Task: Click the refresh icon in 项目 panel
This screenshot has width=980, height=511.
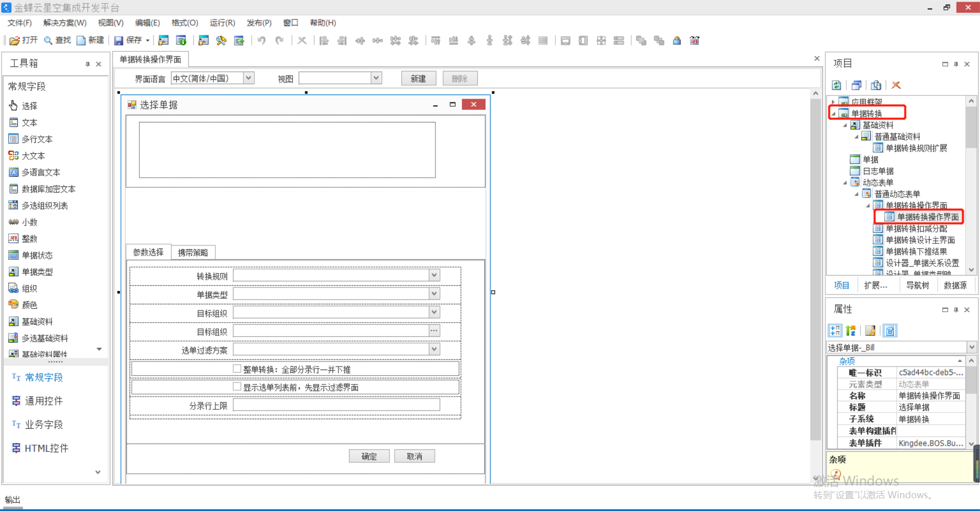Action: click(x=837, y=85)
